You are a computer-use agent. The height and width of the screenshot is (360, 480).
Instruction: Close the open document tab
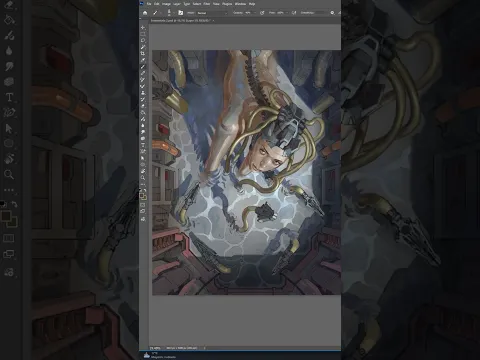tap(213, 21)
